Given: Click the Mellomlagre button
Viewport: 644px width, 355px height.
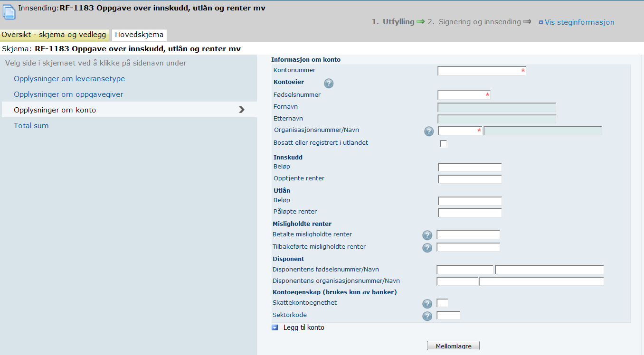Looking at the screenshot, I should click(453, 346).
